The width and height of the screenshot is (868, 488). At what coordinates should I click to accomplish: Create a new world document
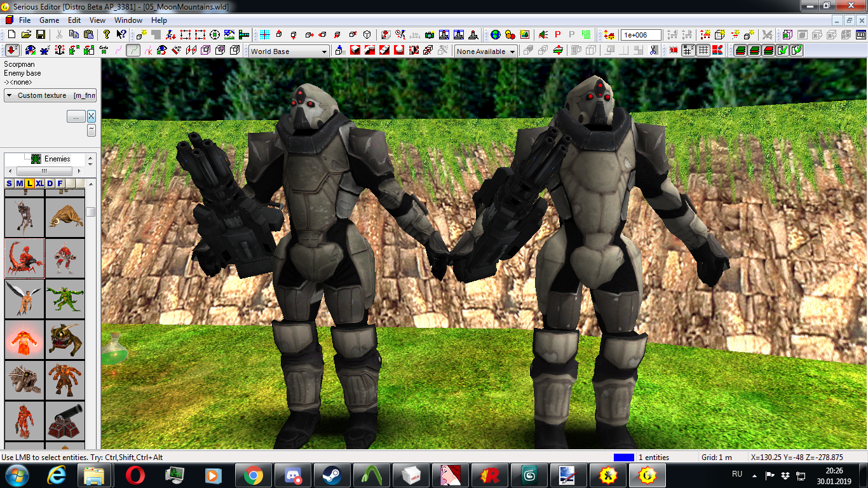point(11,34)
